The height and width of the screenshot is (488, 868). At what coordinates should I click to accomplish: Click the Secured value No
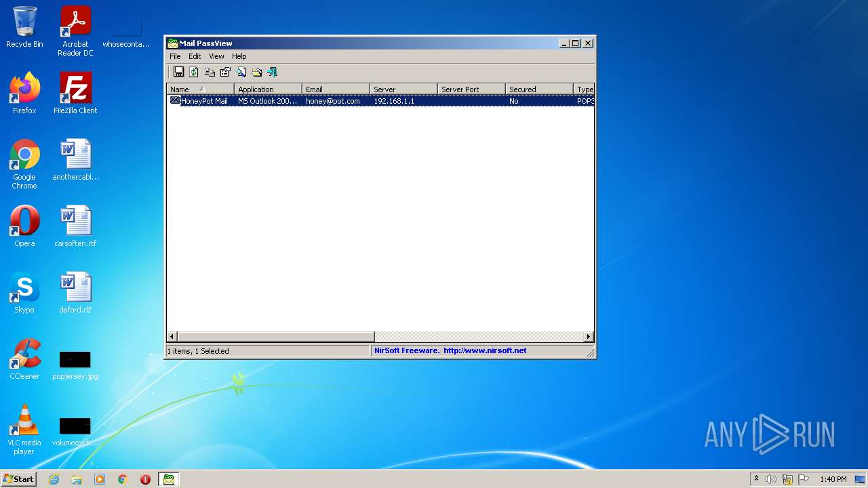514,101
